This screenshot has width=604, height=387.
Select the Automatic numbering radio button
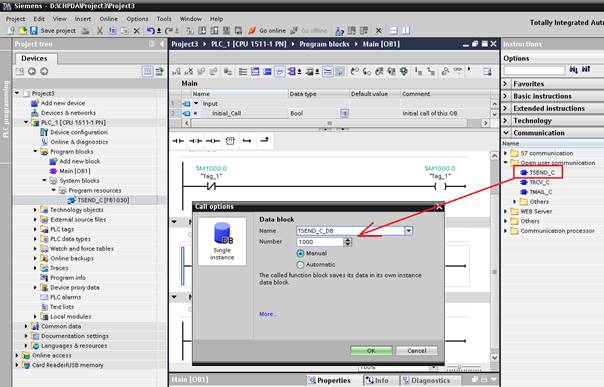click(300, 265)
